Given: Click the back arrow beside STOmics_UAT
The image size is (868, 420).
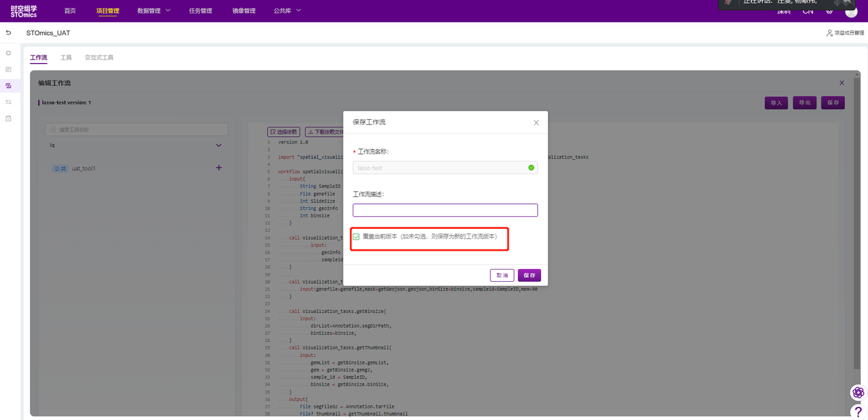Looking at the screenshot, I should (8, 33).
